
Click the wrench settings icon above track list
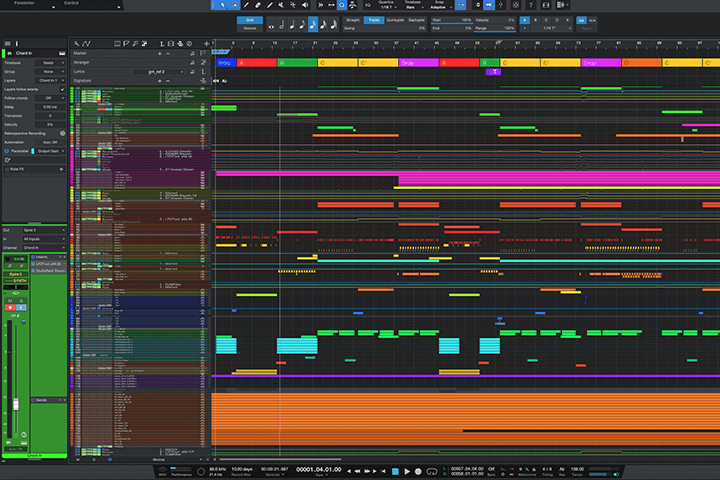click(76, 44)
